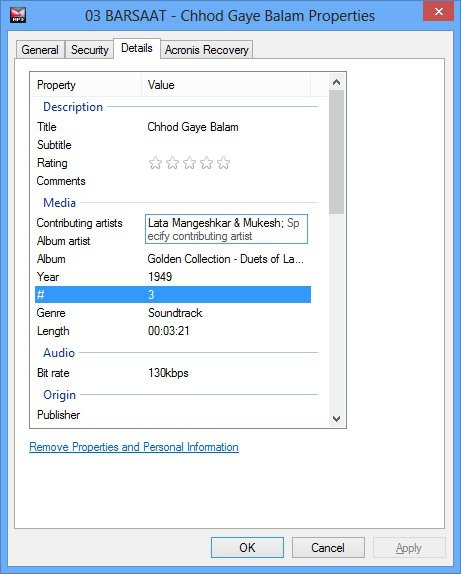461x574 pixels.
Task: Click the Genre value Soundtrack
Action: point(175,313)
